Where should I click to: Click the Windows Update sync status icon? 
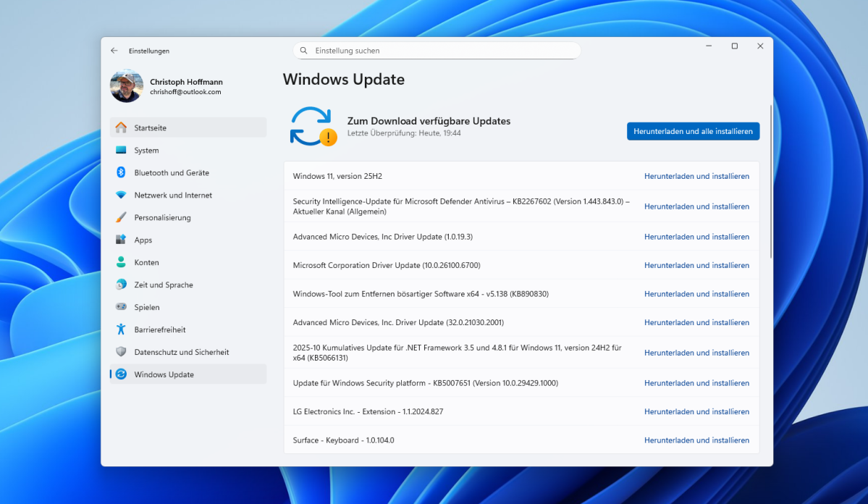click(313, 126)
